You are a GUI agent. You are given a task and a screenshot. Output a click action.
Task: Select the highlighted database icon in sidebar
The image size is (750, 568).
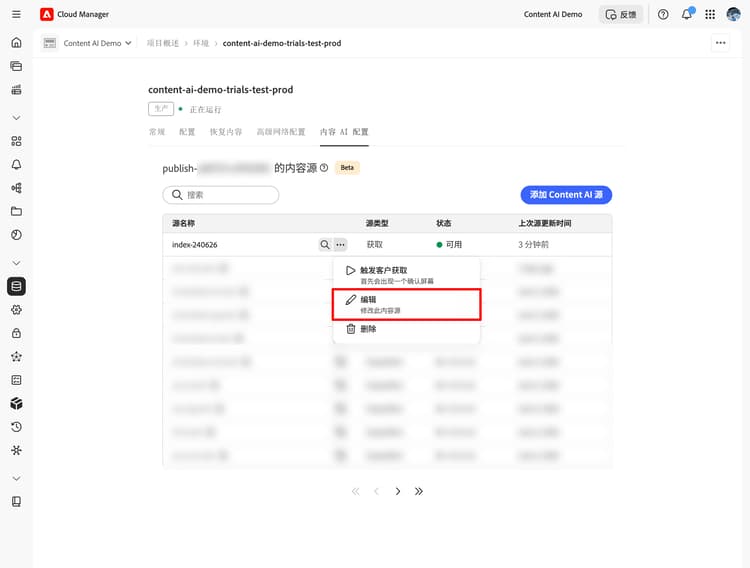[16, 286]
